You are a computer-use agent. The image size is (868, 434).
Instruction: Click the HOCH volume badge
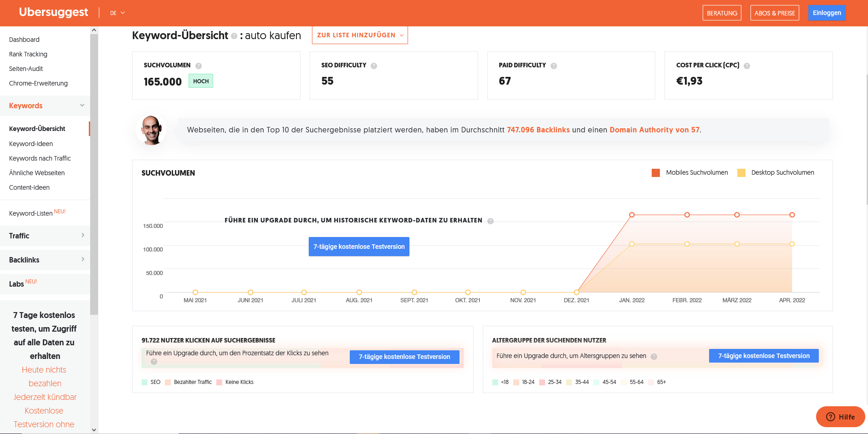pos(201,81)
